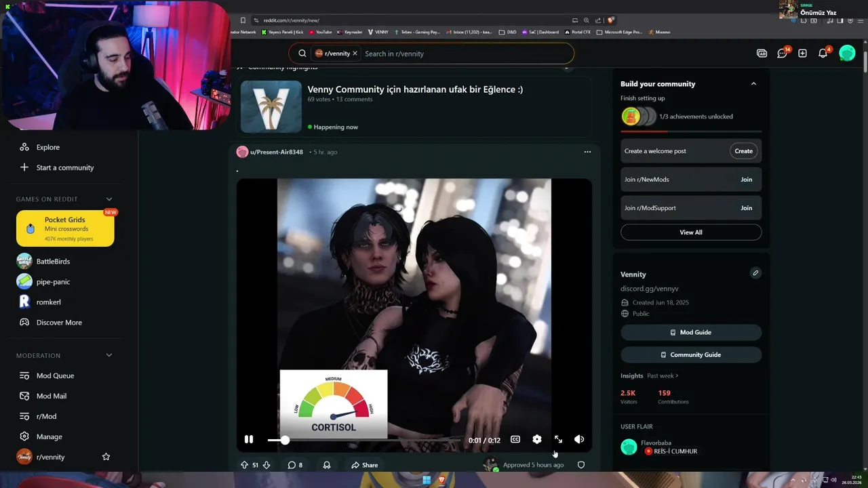Open pipe-panic game
The height and width of the screenshot is (488, 868).
(53, 281)
